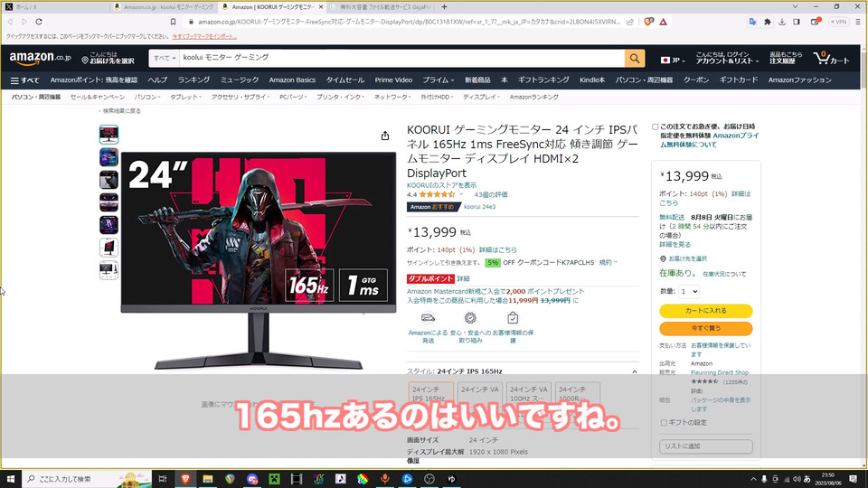Open the taskbar notification center icon
868x488 pixels.
tap(853, 479)
